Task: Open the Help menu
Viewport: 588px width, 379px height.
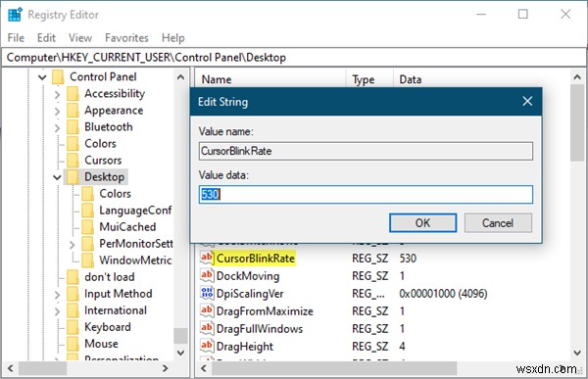Action: [173, 38]
